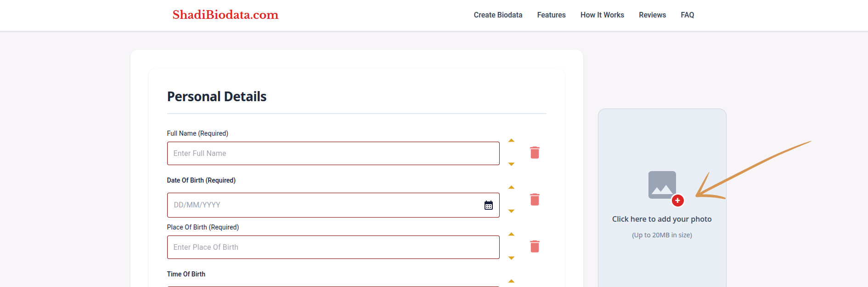Screen dimensions: 868x287
Task: Move Place Of Birth field down
Action: (511, 258)
